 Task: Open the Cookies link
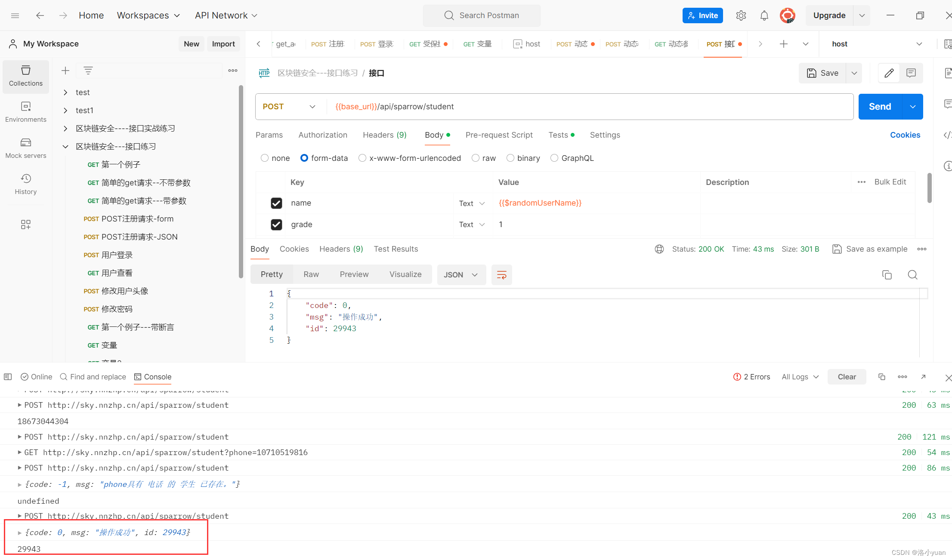click(x=905, y=135)
